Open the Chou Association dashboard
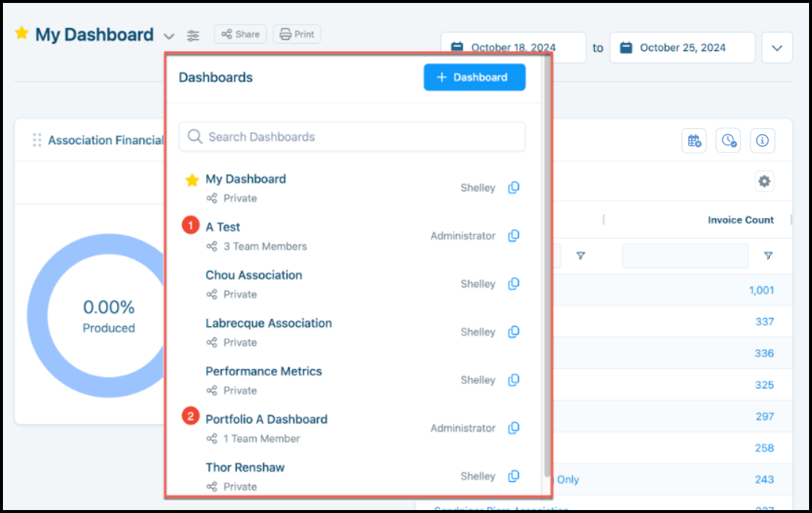Screen dimensions: 812x513 click(x=253, y=275)
